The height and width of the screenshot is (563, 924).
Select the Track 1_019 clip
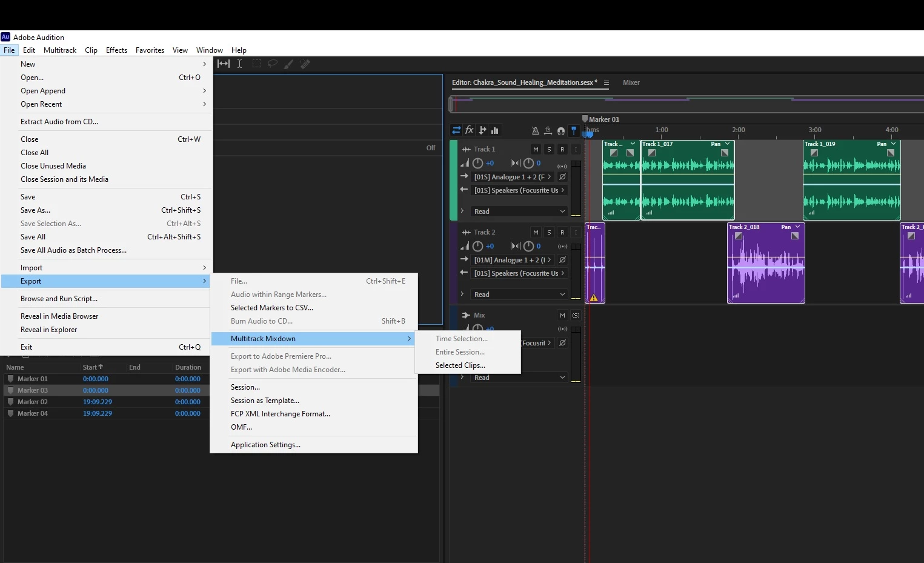pos(851,181)
